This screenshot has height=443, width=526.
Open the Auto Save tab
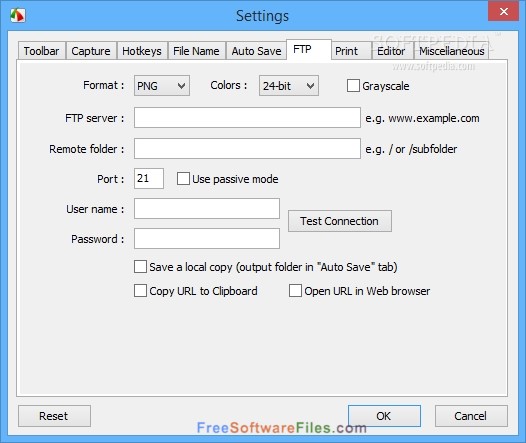coord(257,51)
